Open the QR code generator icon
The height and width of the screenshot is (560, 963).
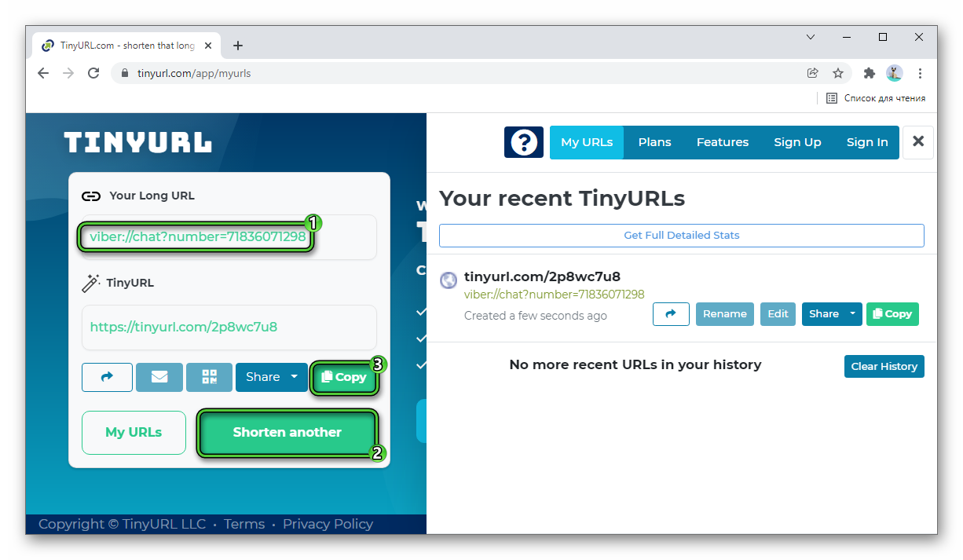click(x=209, y=377)
